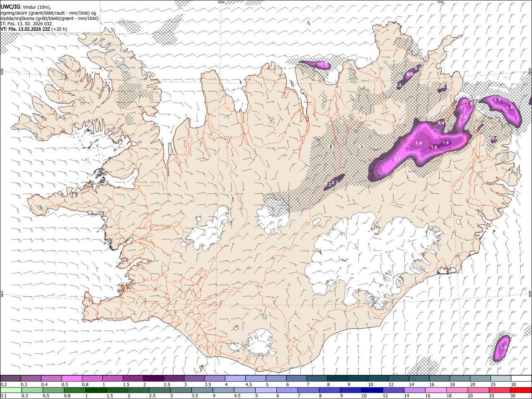Image resolution: width=532 pixels, height=399 pixels.
Task: Click the light pink swatch above lower label 16
Action: (436, 390)
